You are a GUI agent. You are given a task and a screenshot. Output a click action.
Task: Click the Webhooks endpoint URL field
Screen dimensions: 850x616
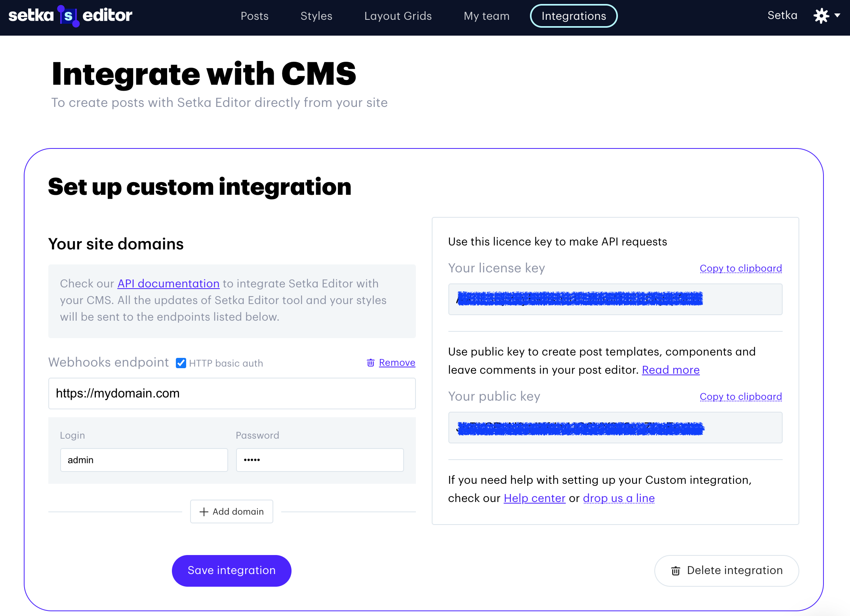(232, 394)
